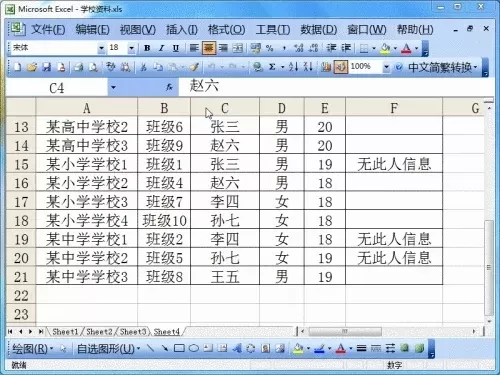Select the Line drawing tool
The height and width of the screenshot is (375, 500).
click(150, 349)
